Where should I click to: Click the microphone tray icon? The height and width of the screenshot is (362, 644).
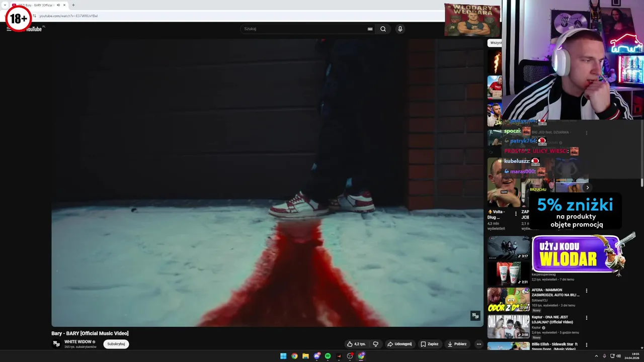(604, 356)
